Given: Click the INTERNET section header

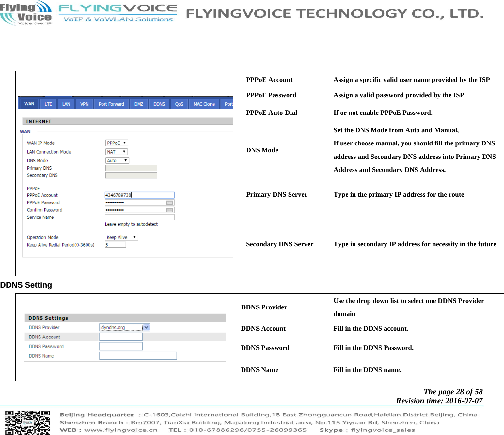Looking at the screenshot, I should pos(128,121).
